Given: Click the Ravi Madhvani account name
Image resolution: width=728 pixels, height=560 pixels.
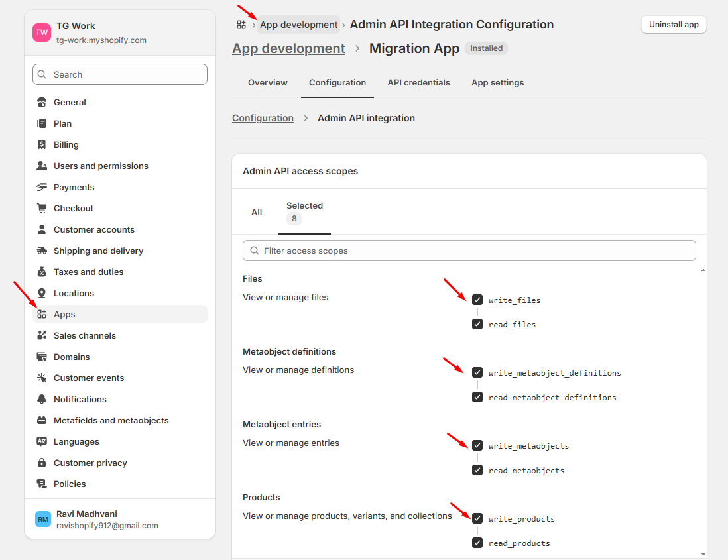Looking at the screenshot, I should click(87, 514).
